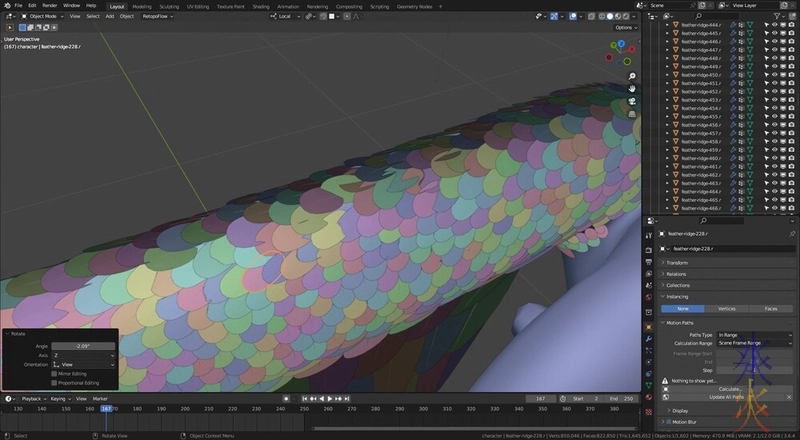Open the Paths Type dropdown
The width and height of the screenshot is (800, 440).
(754, 334)
